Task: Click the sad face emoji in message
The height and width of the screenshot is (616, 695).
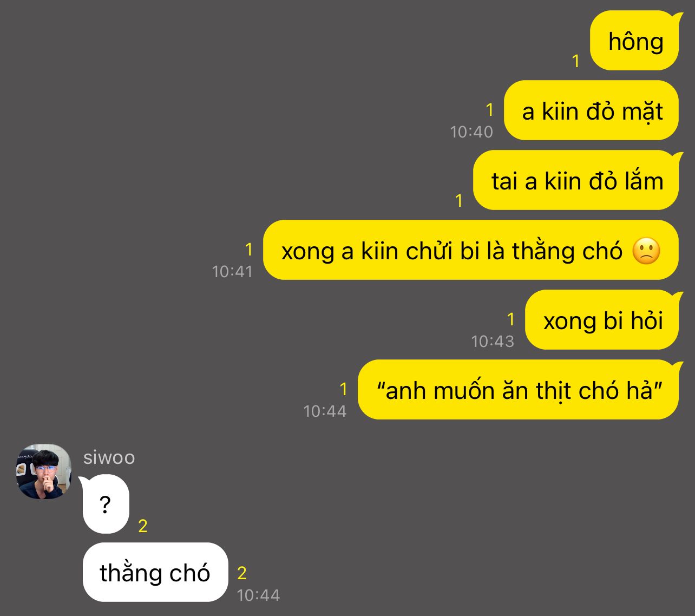Action: pos(646,251)
